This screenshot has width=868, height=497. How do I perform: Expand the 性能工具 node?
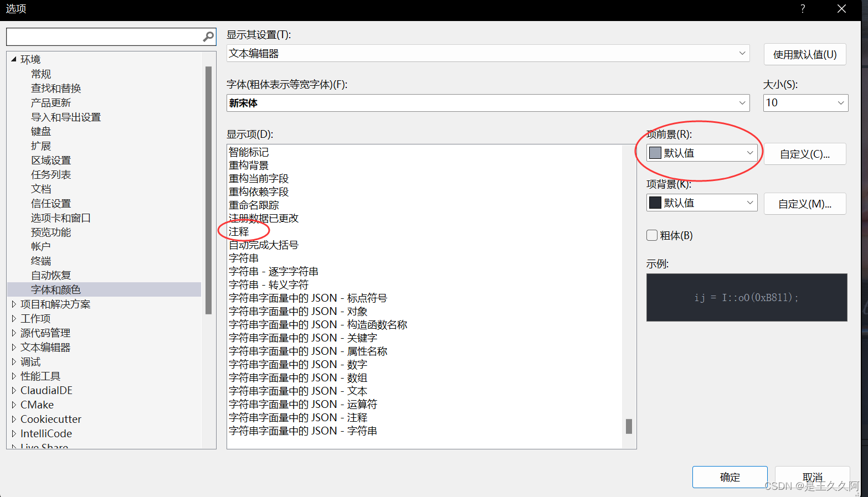pyautogui.click(x=14, y=376)
